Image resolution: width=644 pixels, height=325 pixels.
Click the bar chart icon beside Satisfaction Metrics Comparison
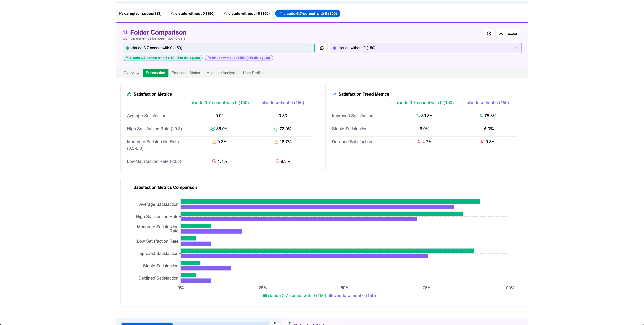[129, 187]
